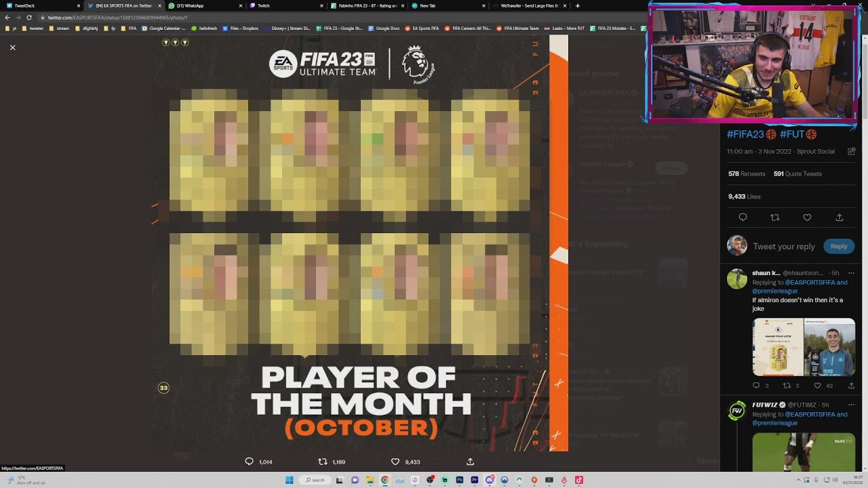Screen dimensions: 868x488
Task: View the 578 Retweets list
Action: click(747, 174)
